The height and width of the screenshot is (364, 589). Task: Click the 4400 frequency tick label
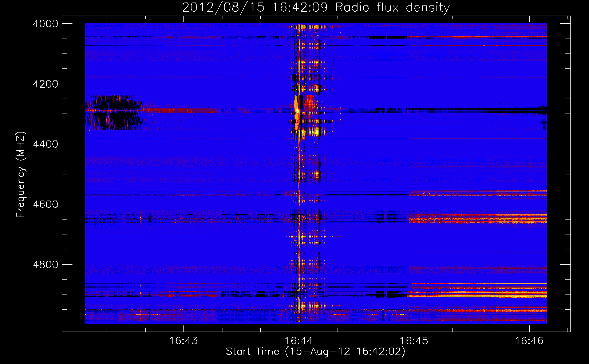tap(46, 144)
